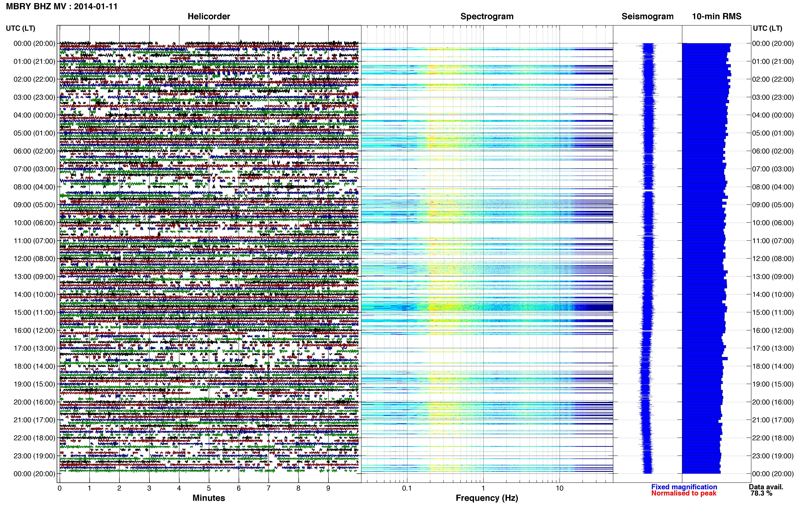Click left time label '08:00 (04:00)'
The image size is (812, 508).
(x=34, y=187)
